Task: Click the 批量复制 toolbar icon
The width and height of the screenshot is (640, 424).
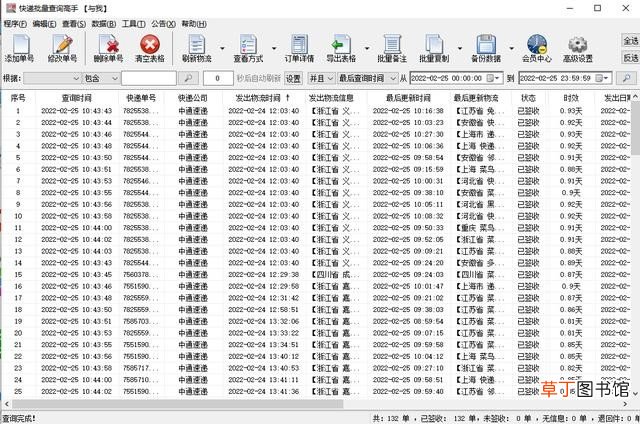Action: [434, 48]
